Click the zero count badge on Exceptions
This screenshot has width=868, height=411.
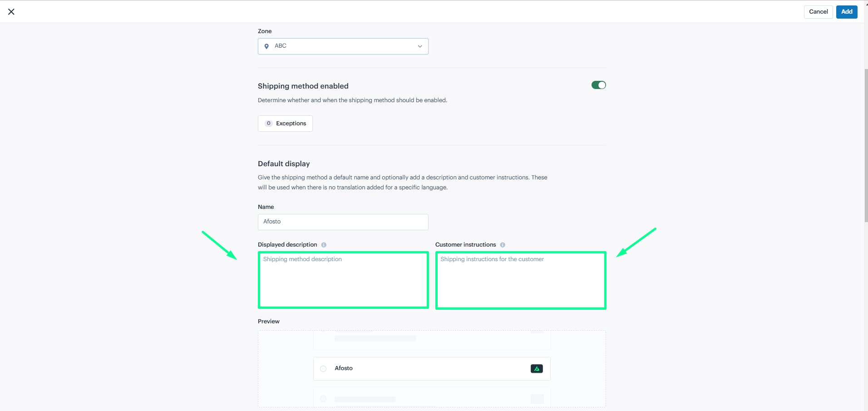[x=269, y=124]
